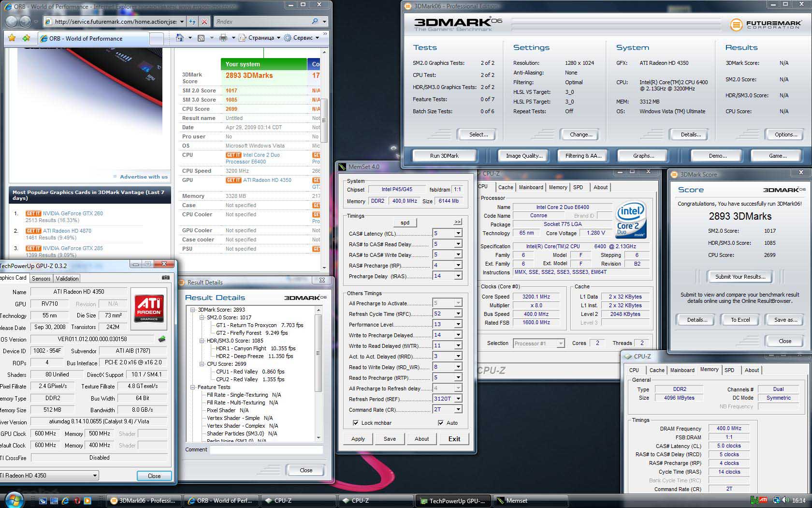This screenshot has width=812, height=508.
Task: Switch to the Validation tab in GPU-Z
Action: (x=67, y=279)
